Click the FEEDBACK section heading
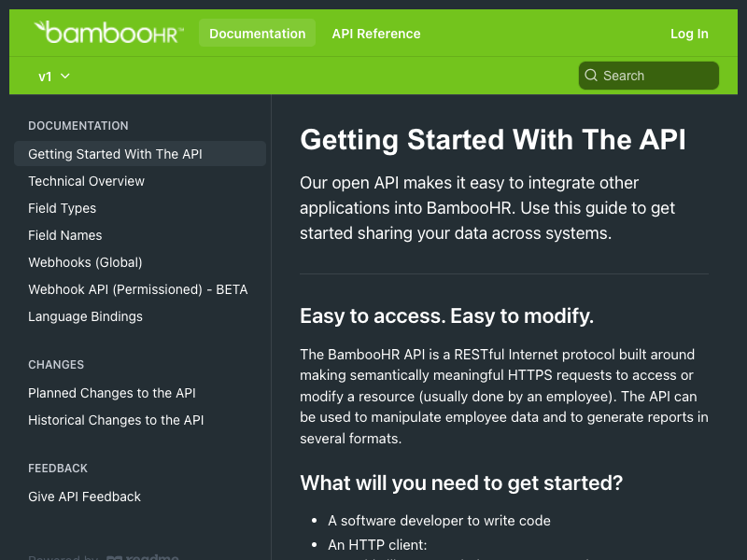Image resolution: width=747 pixels, height=560 pixels. [58, 469]
